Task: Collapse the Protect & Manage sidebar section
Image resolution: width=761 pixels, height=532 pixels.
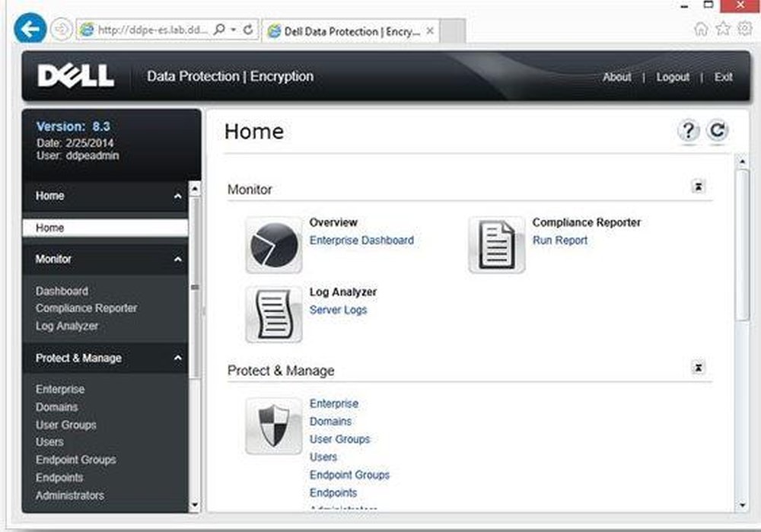Action: click(177, 358)
